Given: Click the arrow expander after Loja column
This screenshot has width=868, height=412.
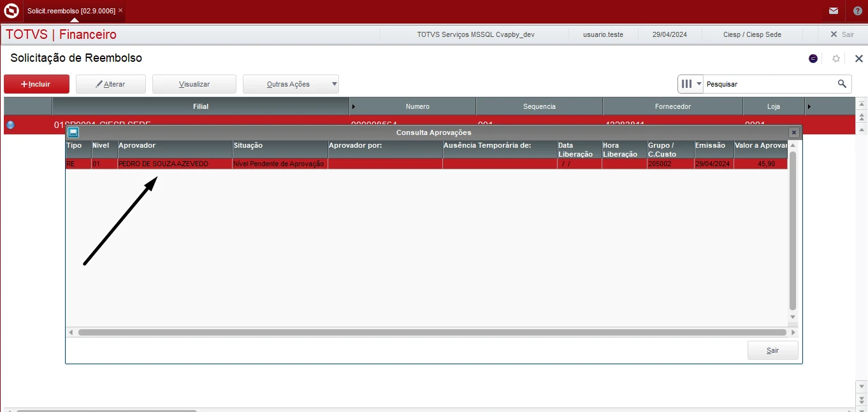Looking at the screenshot, I should (809, 106).
